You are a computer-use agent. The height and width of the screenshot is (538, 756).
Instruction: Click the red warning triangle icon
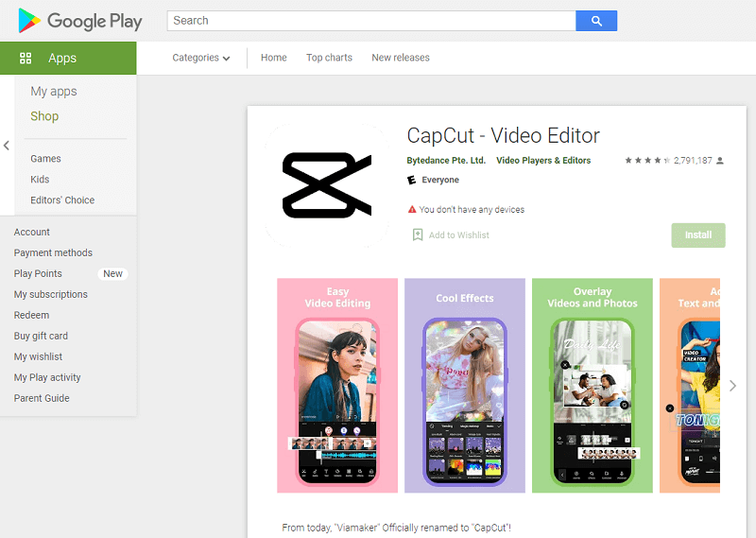[412, 209]
